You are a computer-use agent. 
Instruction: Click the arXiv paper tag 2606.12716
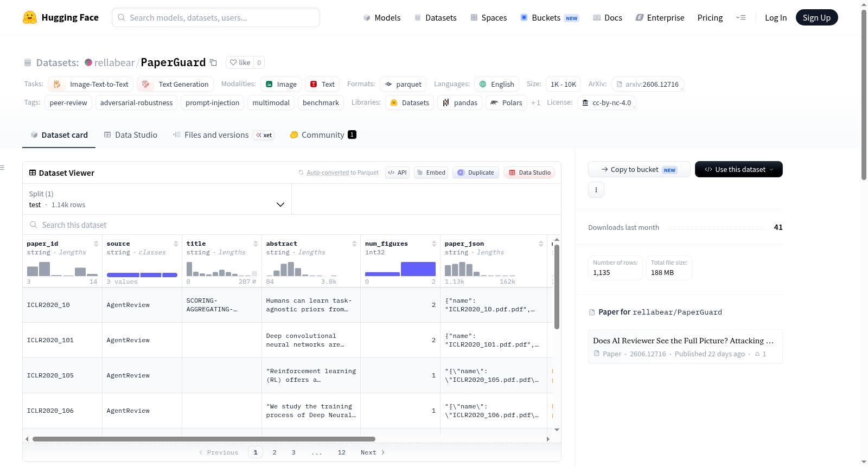coord(648,85)
